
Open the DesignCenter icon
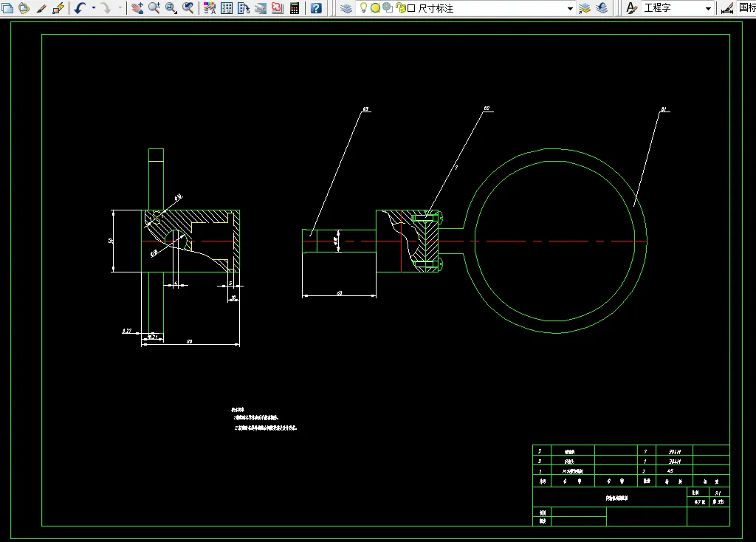click(227, 8)
